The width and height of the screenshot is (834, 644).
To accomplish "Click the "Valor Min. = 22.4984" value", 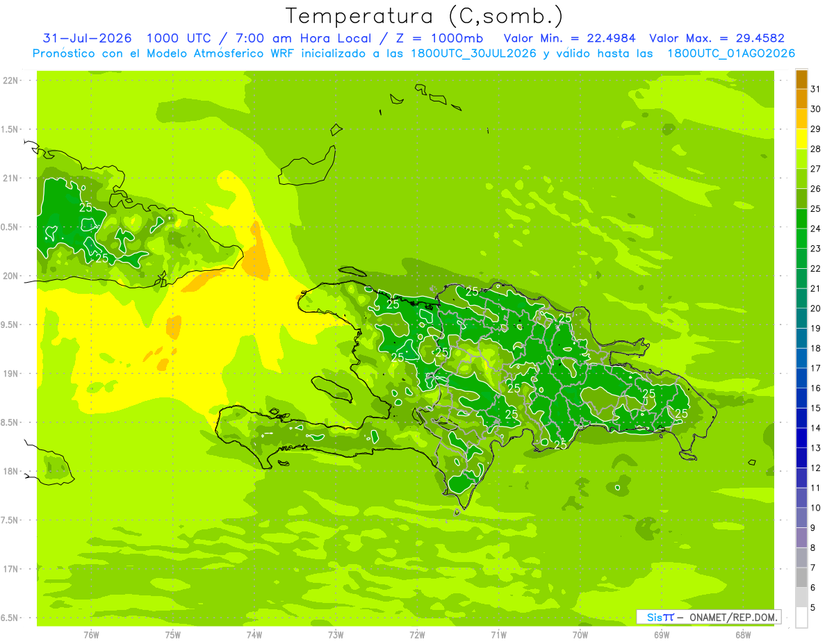I will (x=570, y=38).
